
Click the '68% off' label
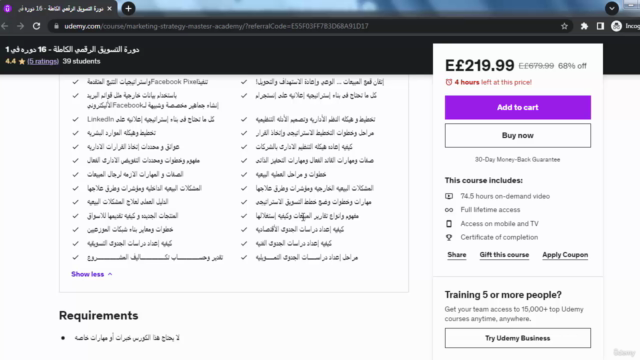tap(572, 66)
